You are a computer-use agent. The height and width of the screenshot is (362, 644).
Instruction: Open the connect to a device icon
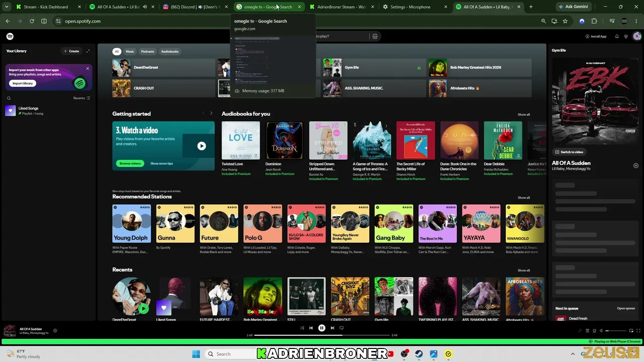coord(594,331)
